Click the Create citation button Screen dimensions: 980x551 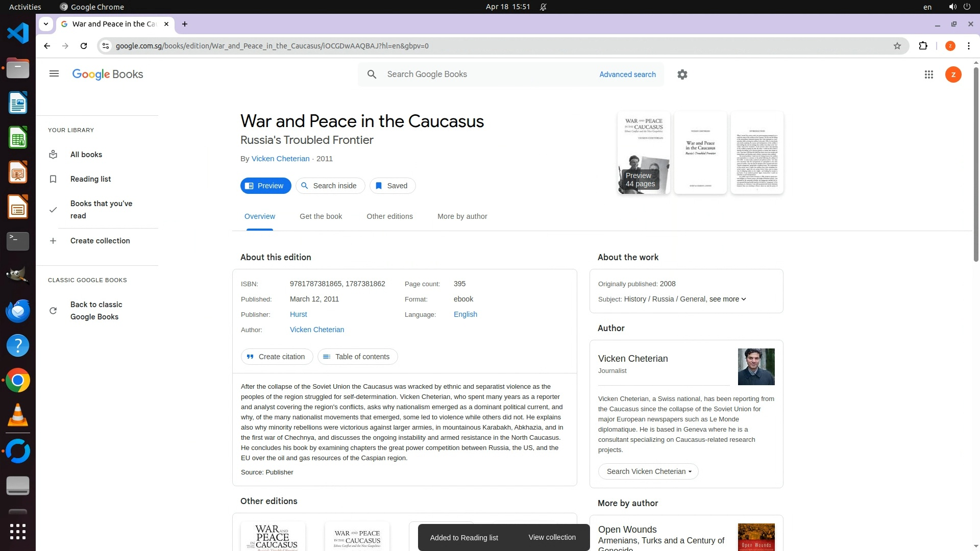(277, 357)
